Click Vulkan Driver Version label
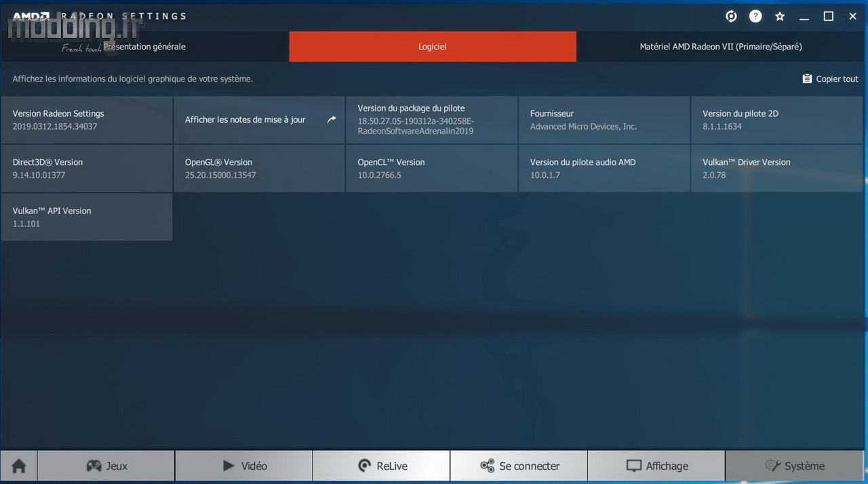The height and width of the screenshot is (484, 868). 747,162
